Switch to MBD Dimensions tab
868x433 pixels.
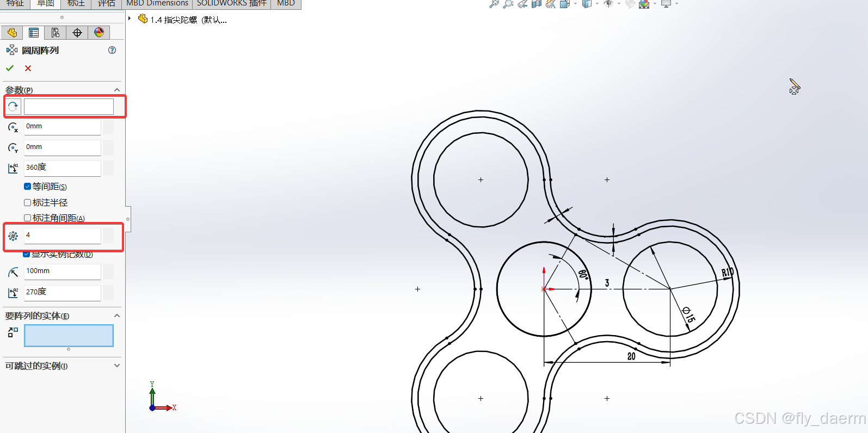click(x=157, y=4)
